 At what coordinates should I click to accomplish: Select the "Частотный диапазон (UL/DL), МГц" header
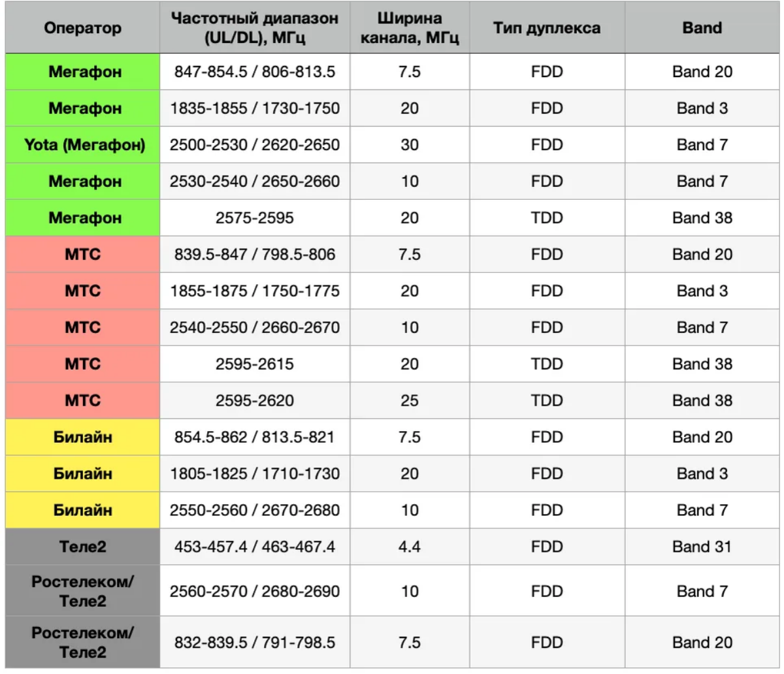click(x=255, y=28)
